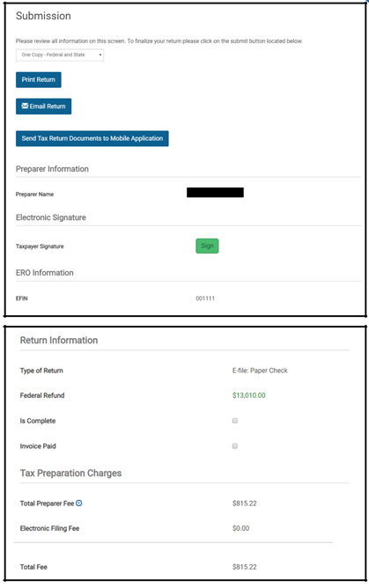
Task: Click the EFIN number 001111
Action: [x=205, y=298]
